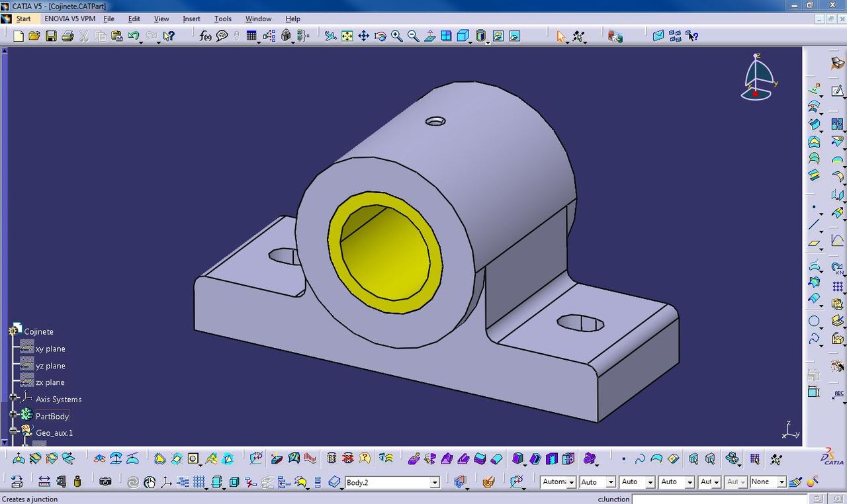
Task: Click the New document icon
Action: pyautogui.click(x=19, y=36)
